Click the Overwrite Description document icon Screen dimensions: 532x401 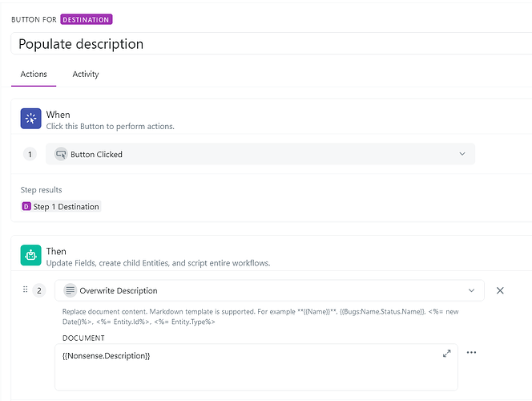click(70, 290)
